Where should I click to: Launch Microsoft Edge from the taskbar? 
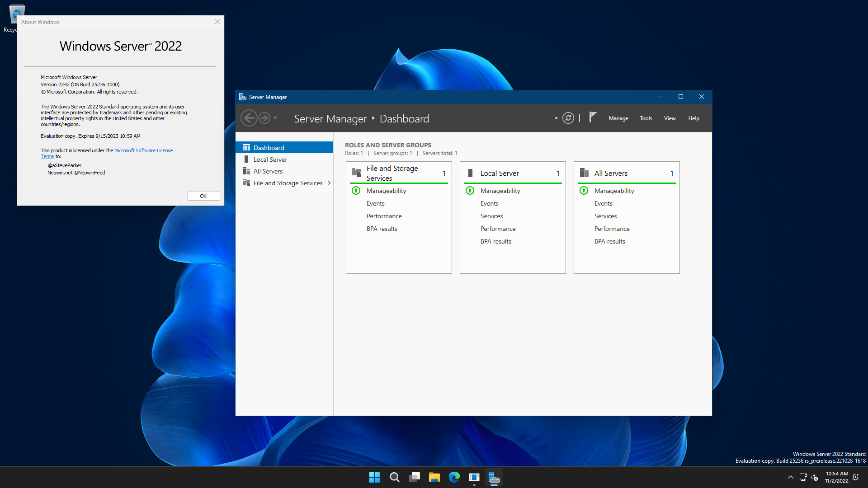pos(454,477)
